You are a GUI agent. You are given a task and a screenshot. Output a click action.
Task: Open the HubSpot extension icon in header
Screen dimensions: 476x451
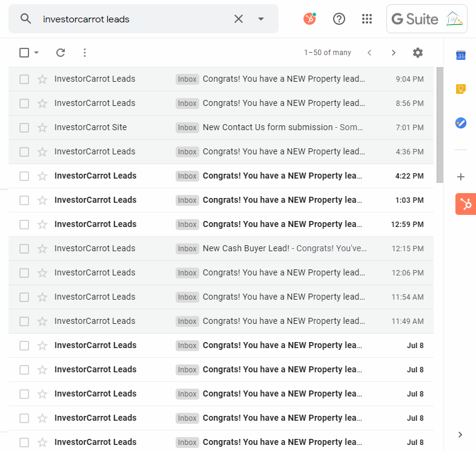(x=309, y=19)
